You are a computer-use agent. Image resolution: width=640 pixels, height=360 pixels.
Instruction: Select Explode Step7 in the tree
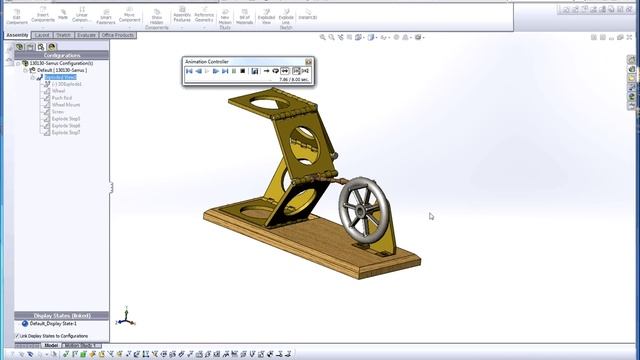coord(66,133)
